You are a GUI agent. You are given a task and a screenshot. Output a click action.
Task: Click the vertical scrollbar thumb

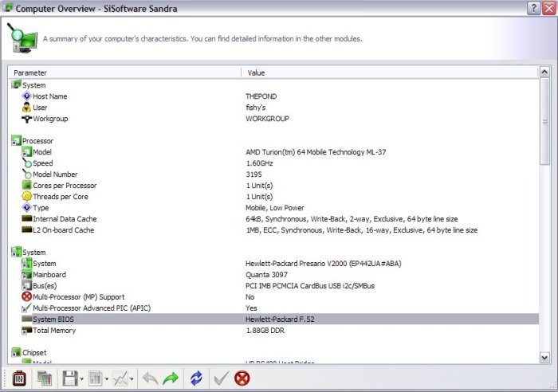pos(544,121)
